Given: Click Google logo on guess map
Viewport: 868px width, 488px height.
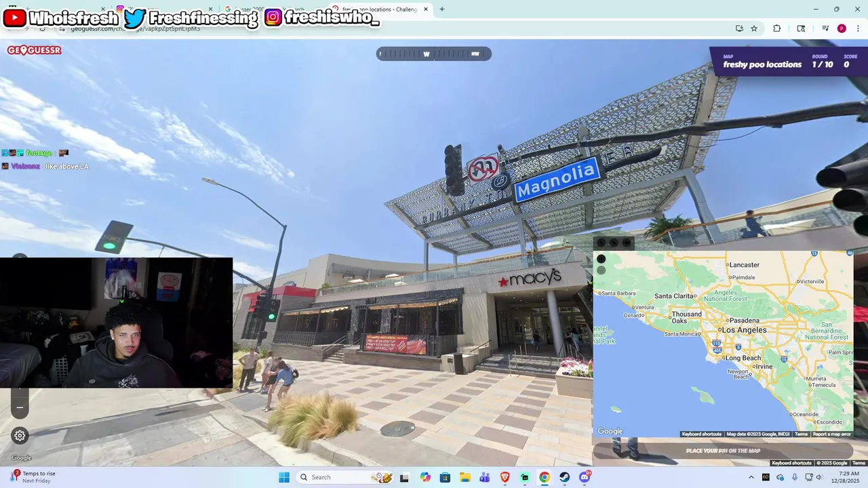Looking at the screenshot, I should click(x=610, y=431).
